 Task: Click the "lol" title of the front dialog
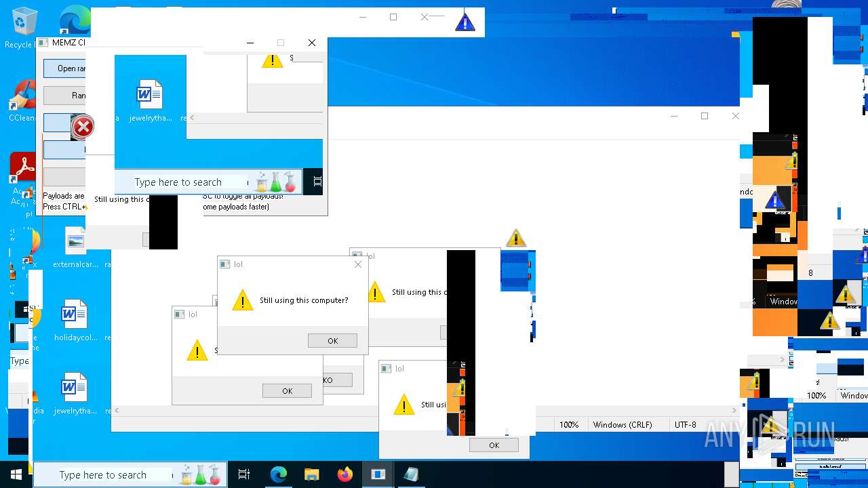[238, 264]
